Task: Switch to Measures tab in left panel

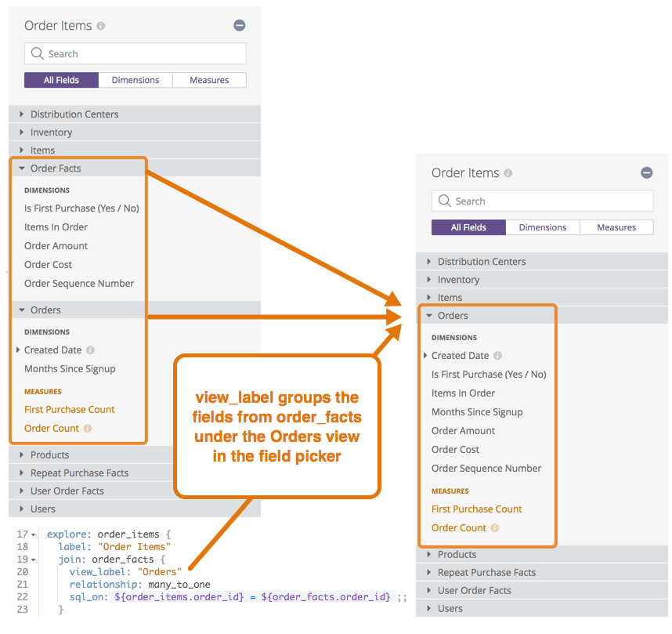Action: click(x=210, y=80)
